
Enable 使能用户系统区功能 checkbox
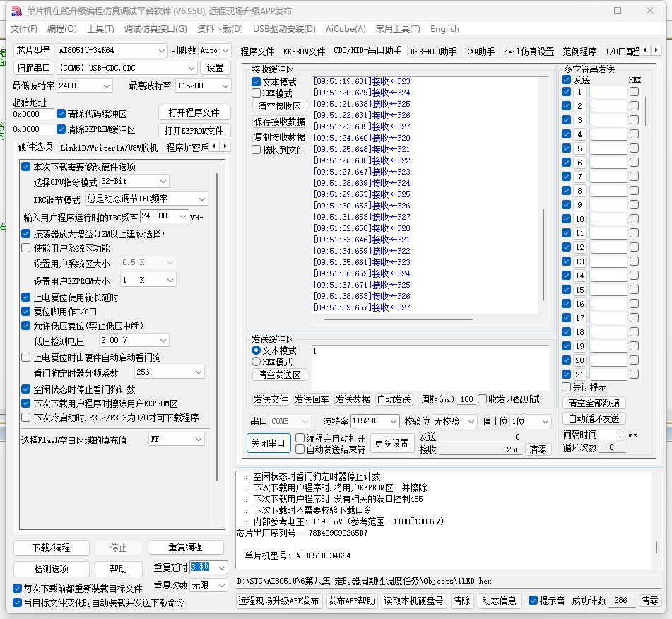[25, 248]
